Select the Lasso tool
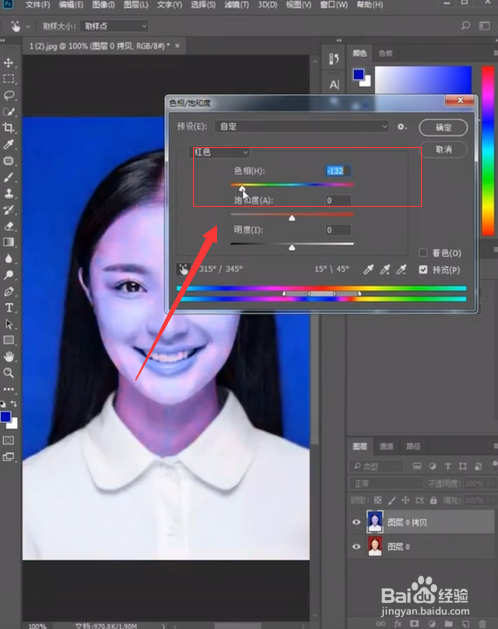498x629 pixels. (x=9, y=95)
